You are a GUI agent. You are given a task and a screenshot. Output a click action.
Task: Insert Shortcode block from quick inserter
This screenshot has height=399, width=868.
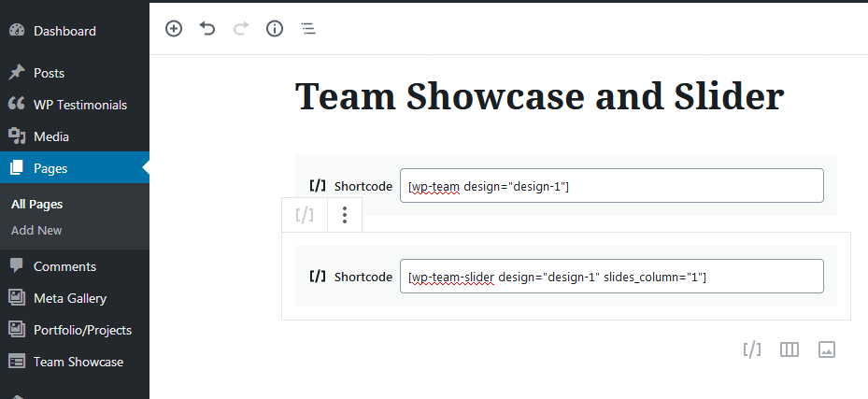click(x=752, y=349)
